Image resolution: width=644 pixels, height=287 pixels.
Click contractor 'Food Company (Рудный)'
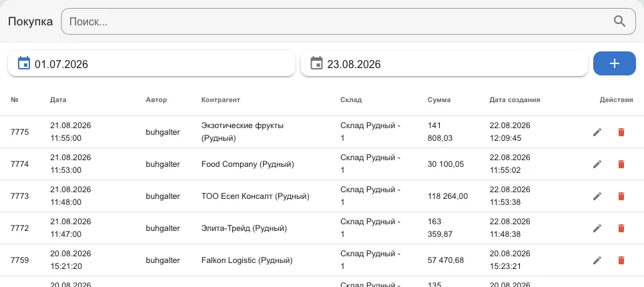pos(248,164)
